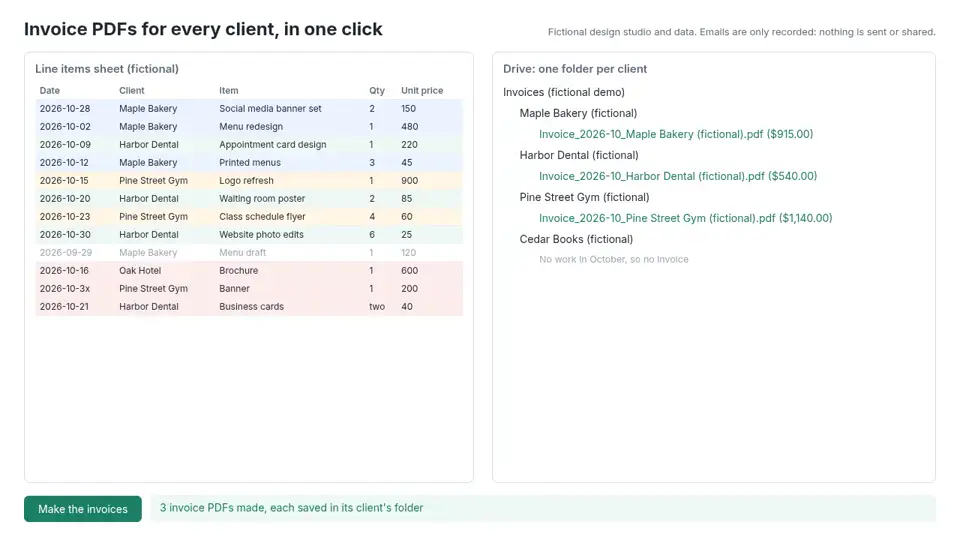Select the Pine Street Gym (fictional) folder
This screenshot has width=960, height=540.
pyautogui.click(x=584, y=197)
